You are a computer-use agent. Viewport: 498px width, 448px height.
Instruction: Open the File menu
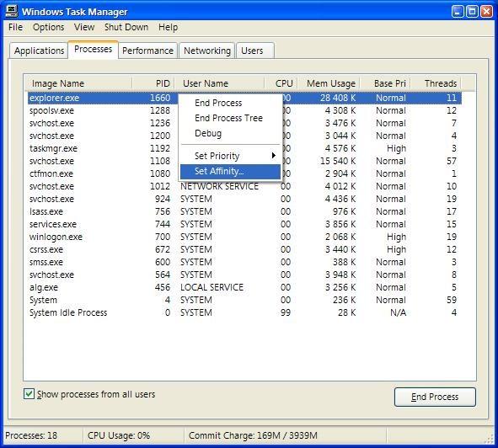pos(15,27)
